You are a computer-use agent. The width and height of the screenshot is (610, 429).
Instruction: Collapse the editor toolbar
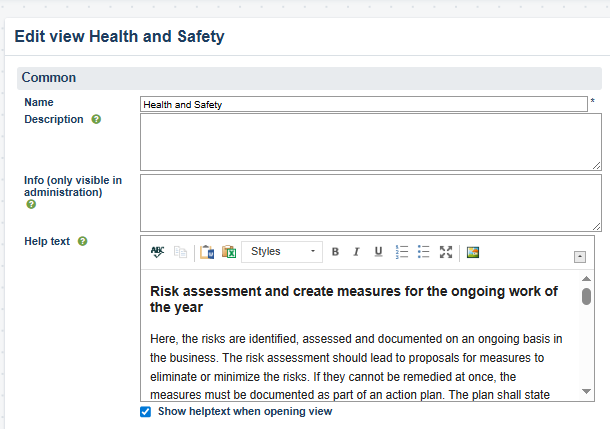pos(580,257)
